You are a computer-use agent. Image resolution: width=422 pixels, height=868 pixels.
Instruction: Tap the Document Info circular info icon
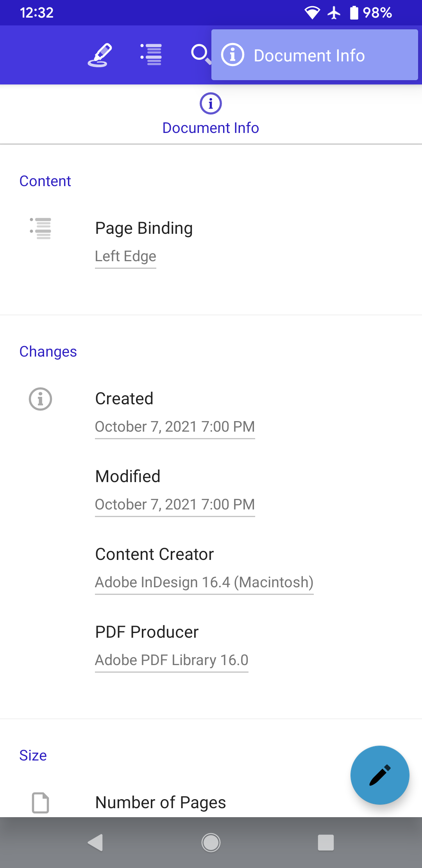[211, 103]
